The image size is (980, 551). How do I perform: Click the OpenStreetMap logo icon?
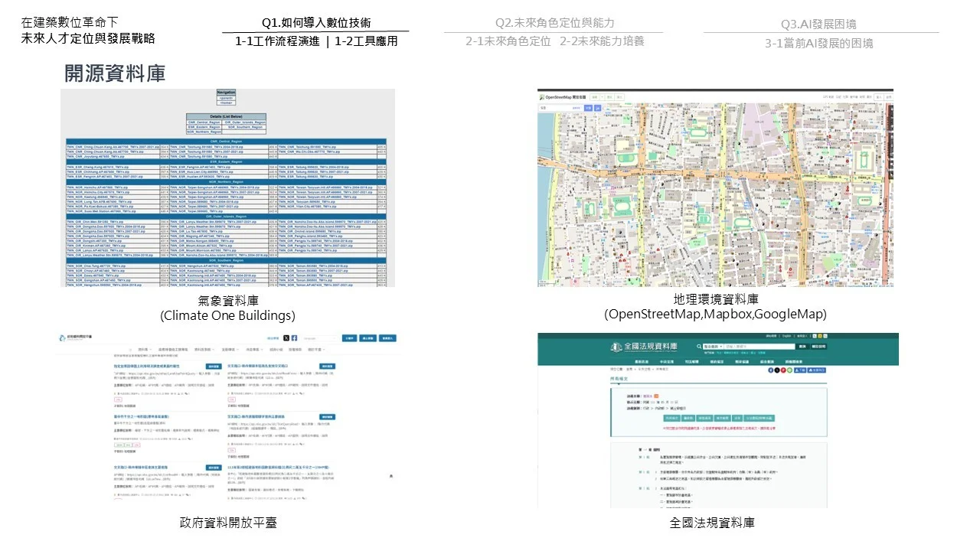(542, 97)
